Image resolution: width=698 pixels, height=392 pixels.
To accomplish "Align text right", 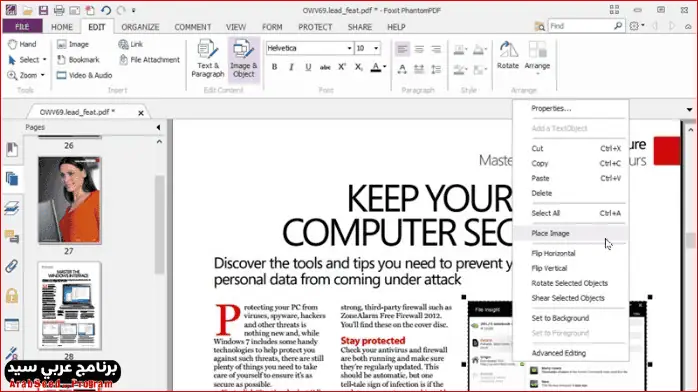I will click(436, 49).
